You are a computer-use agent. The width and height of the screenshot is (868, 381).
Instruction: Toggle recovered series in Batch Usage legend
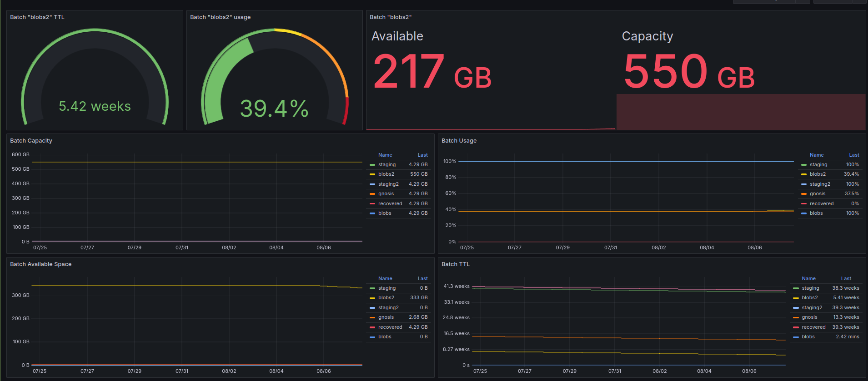[x=822, y=204]
